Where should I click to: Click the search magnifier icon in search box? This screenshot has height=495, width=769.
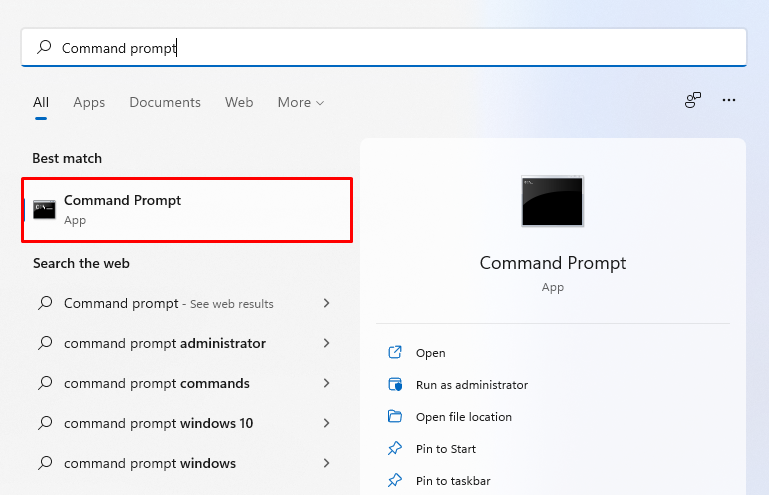[x=44, y=48]
